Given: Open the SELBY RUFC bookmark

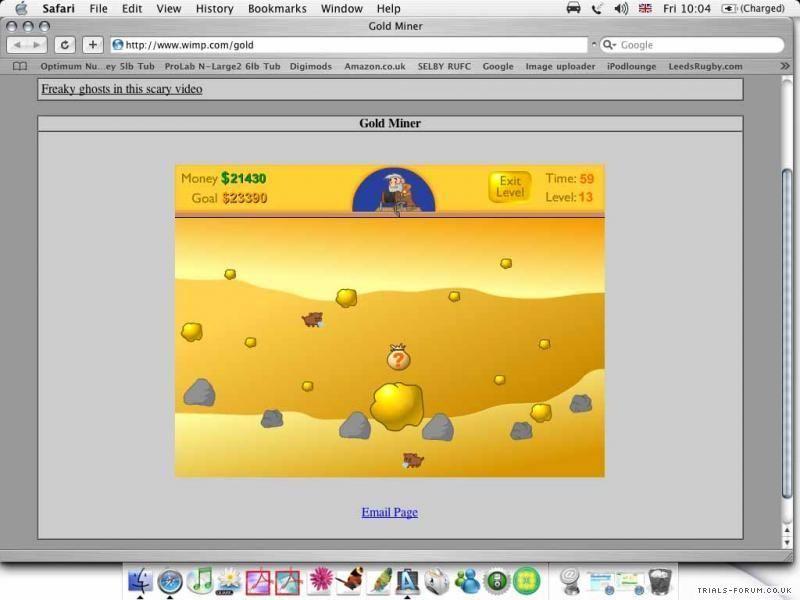Looking at the screenshot, I should coord(444,66).
